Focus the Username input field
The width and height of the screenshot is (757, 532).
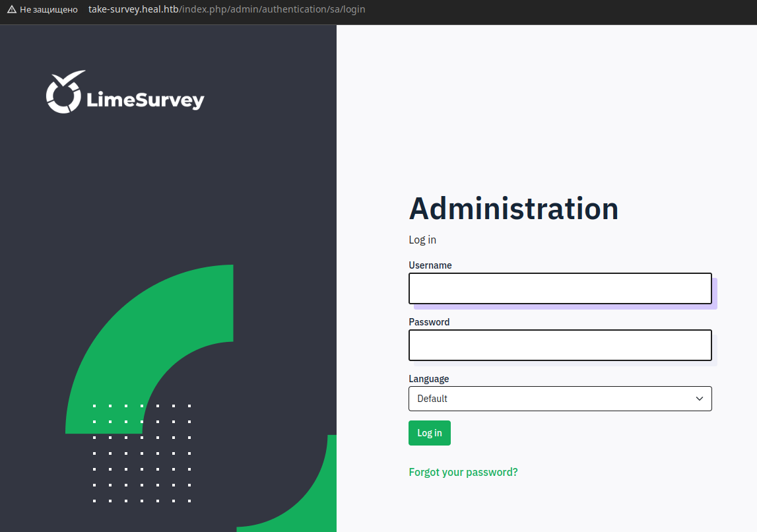(560, 288)
